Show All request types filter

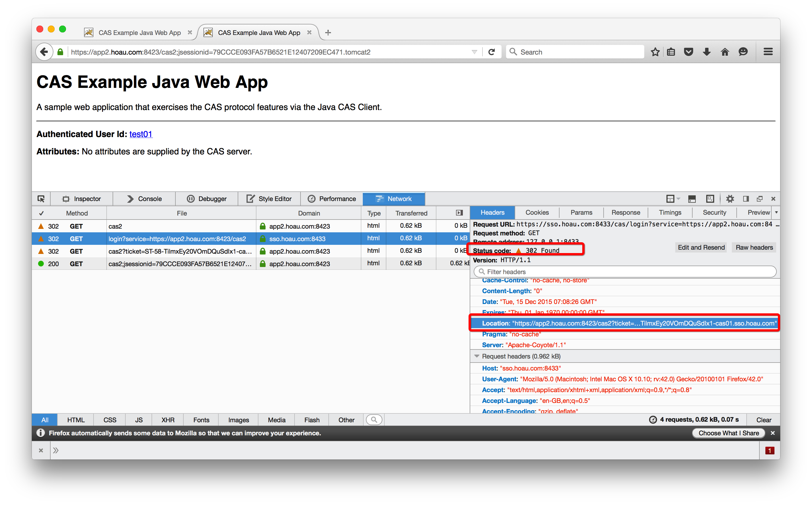coord(45,420)
